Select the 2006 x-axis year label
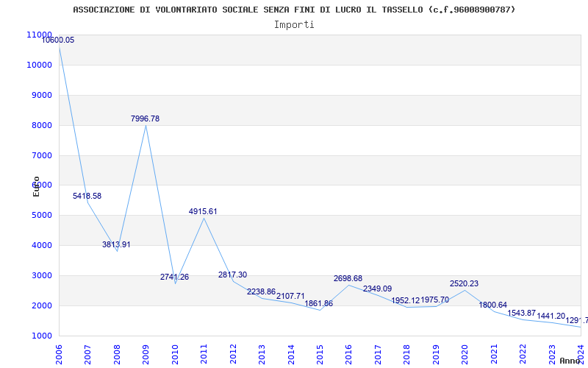This screenshot has width=588, height=368. coord(59,354)
